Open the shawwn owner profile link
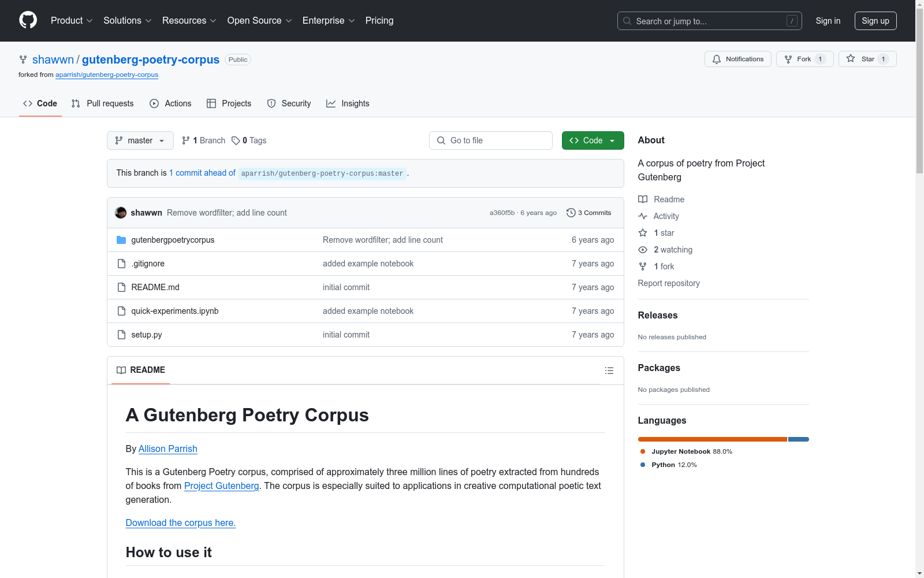The image size is (924, 578). pyautogui.click(x=53, y=60)
